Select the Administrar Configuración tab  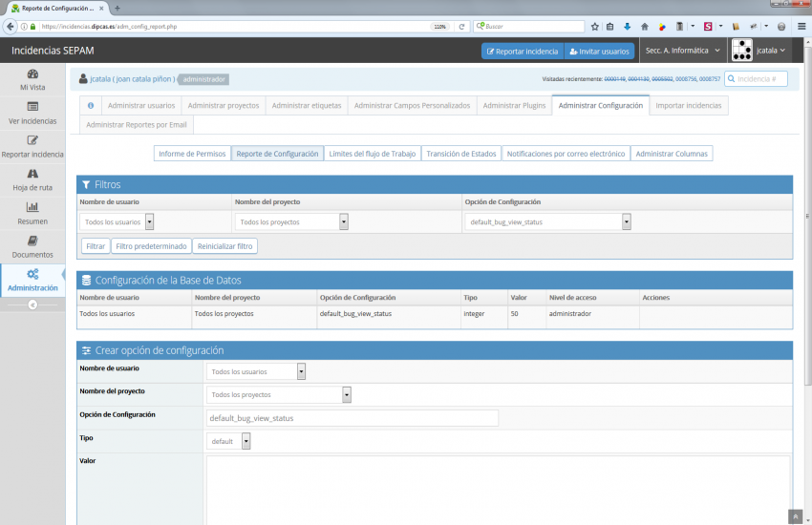coord(600,106)
